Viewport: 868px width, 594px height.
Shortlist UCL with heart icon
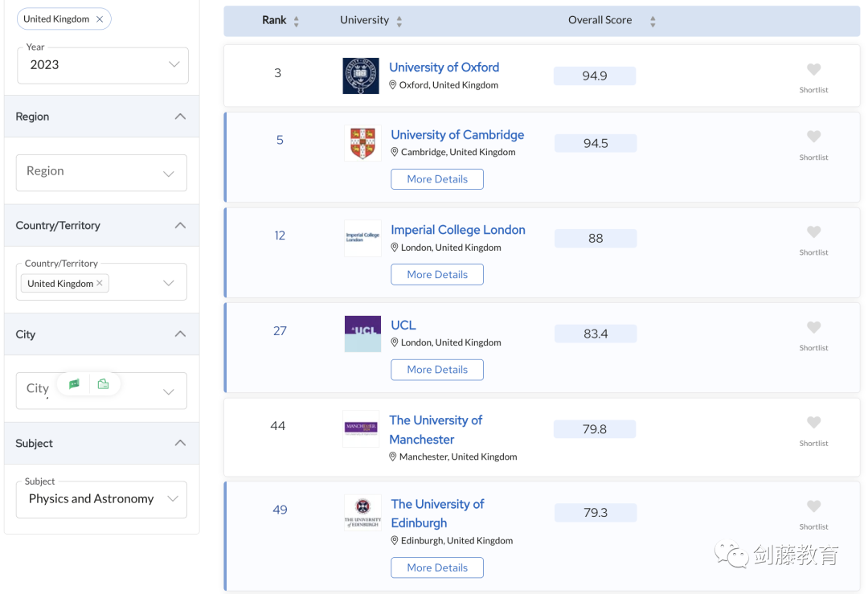pyautogui.click(x=813, y=328)
